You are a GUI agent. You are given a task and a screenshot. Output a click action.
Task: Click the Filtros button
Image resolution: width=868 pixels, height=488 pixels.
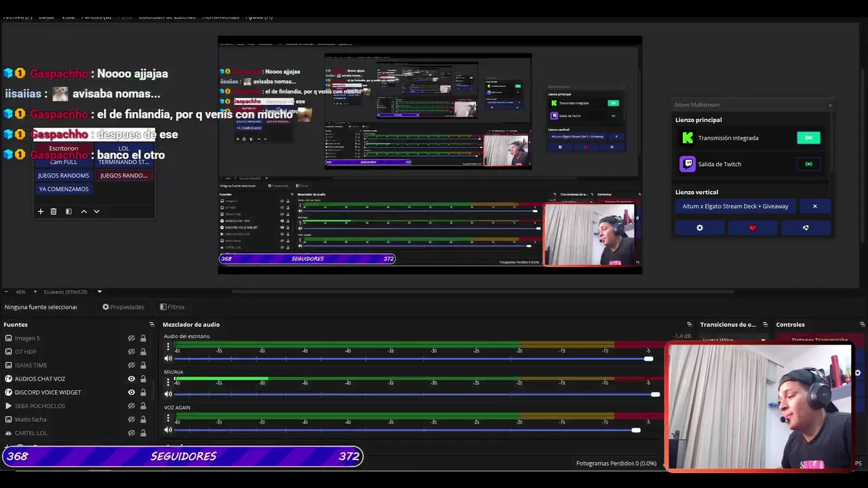[172, 307]
